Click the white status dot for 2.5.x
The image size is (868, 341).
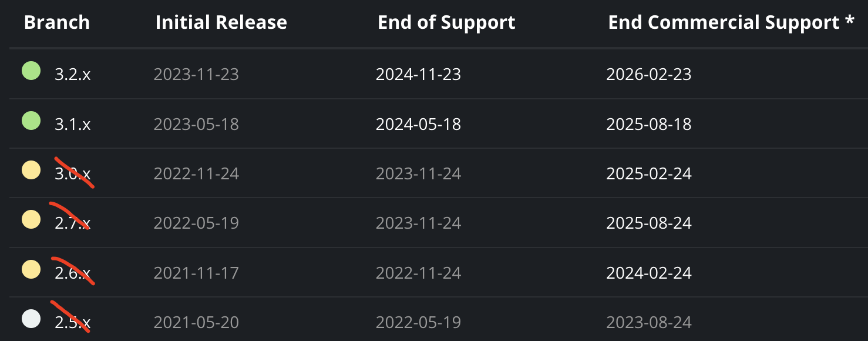[31, 319]
